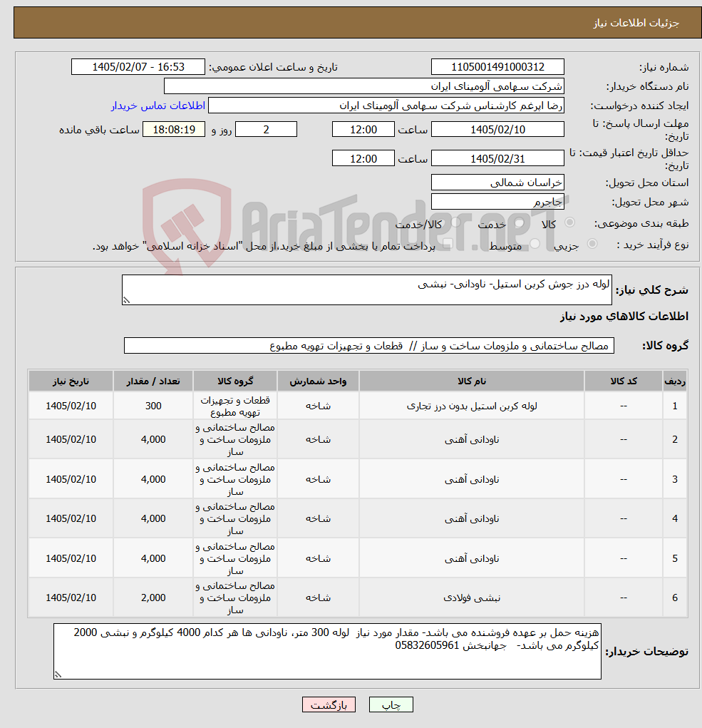Click the price validity hour 12:00 field

(363, 159)
